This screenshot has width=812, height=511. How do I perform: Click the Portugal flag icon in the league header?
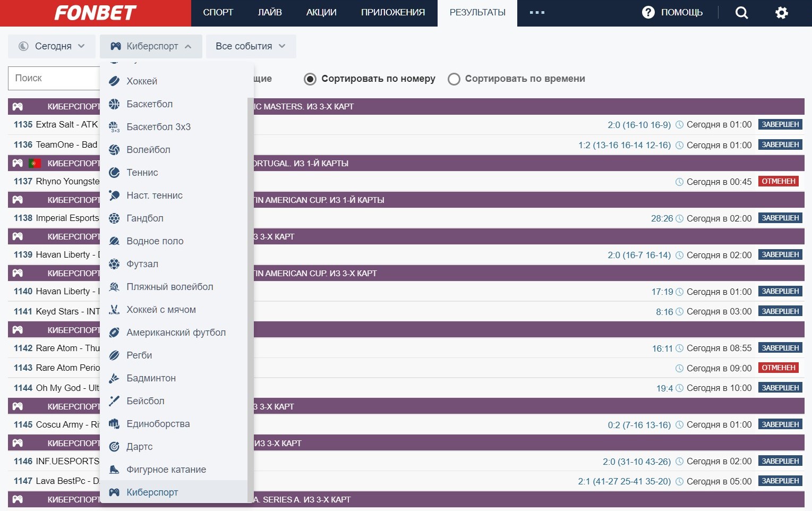point(35,163)
